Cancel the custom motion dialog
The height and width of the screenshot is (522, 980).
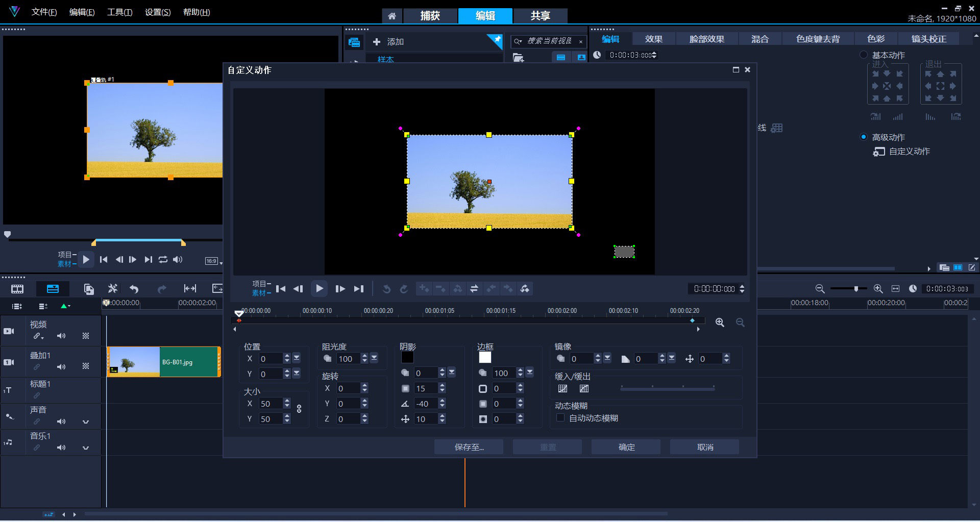pos(704,447)
